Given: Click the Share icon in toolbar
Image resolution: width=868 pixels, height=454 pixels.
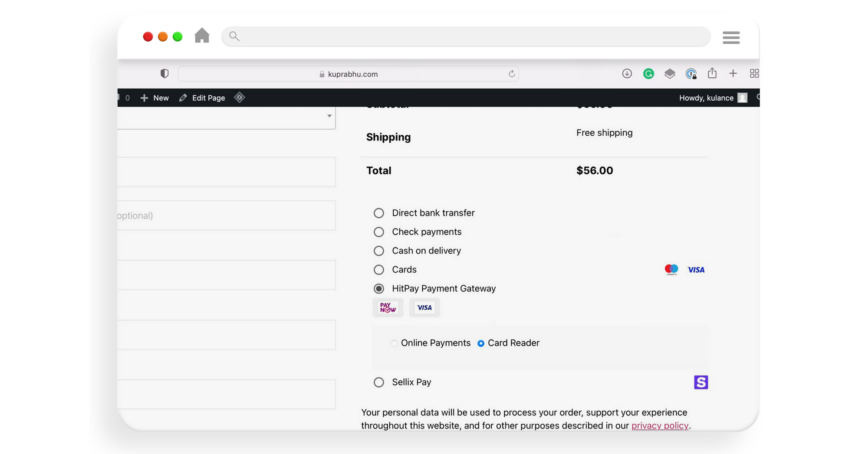Looking at the screenshot, I should 712,73.
